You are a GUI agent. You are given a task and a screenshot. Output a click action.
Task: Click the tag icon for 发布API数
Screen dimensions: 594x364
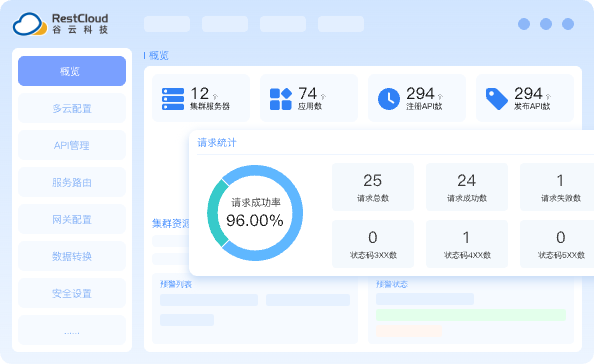(497, 99)
